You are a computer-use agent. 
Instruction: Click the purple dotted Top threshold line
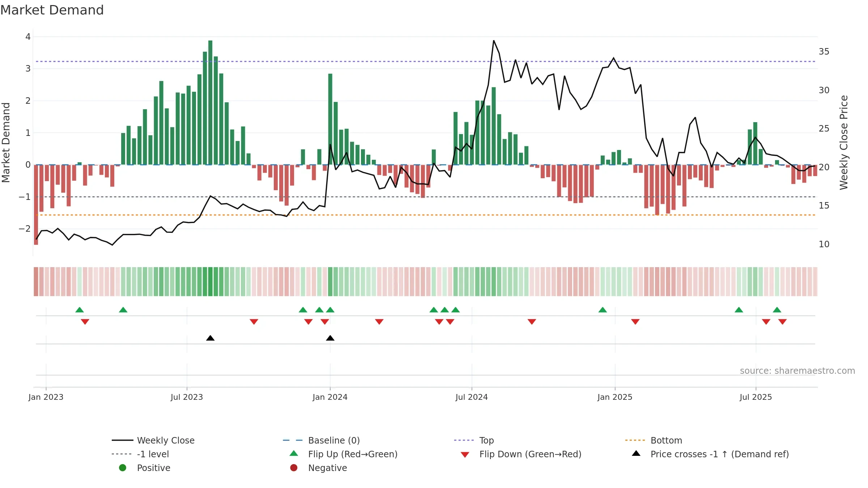425,61
